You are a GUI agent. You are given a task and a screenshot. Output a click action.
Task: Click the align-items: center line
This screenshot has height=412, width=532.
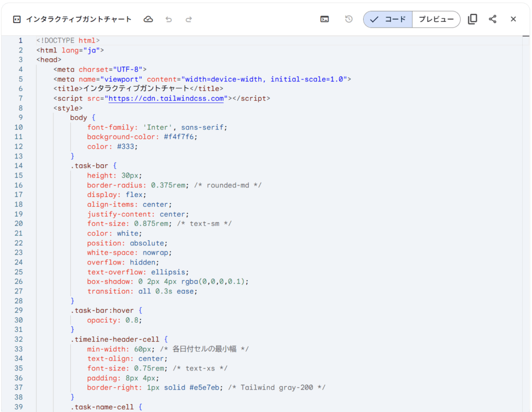[129, 204]
